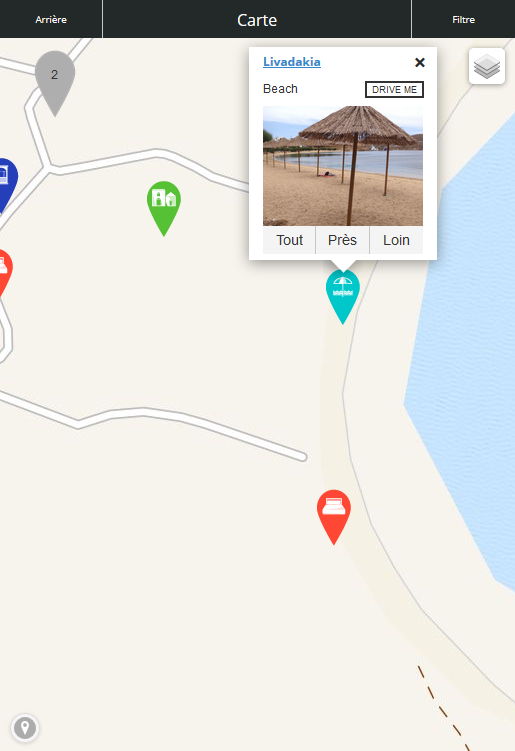Click the locate-me pin icon at bottom left
This screenshot has height=751, width=515.
tap(25, 728)
